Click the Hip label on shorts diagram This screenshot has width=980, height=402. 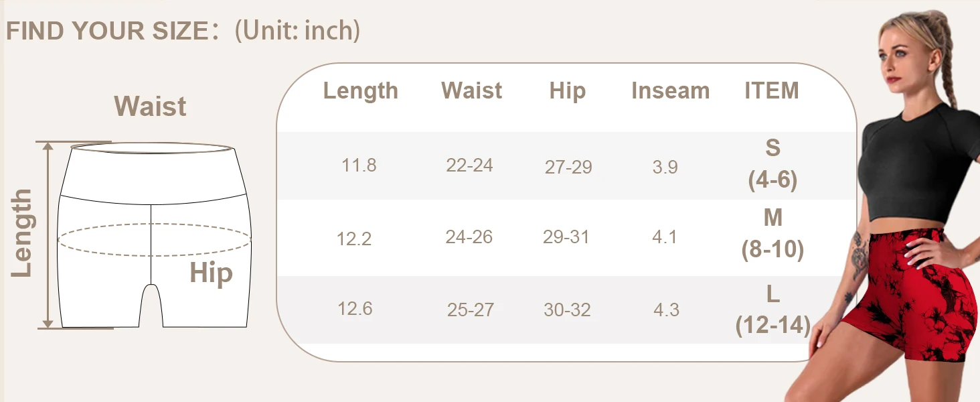(211, 273)
